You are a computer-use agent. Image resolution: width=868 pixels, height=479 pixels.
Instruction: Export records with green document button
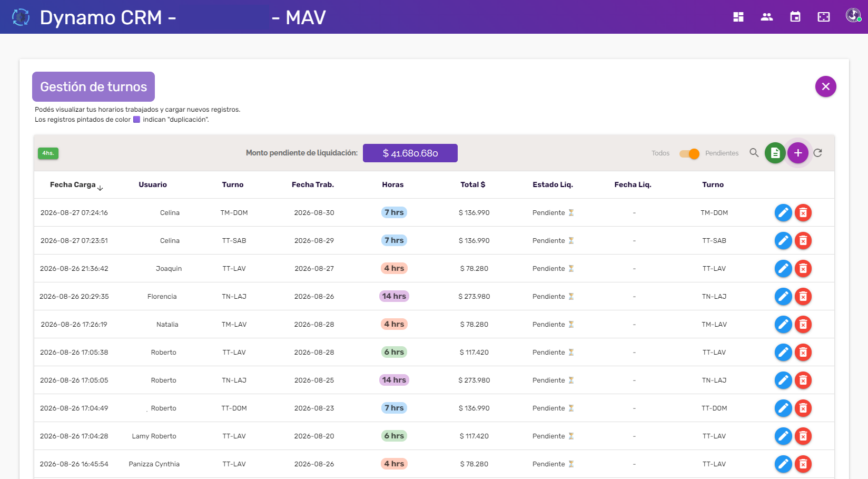tap(775, 153)
